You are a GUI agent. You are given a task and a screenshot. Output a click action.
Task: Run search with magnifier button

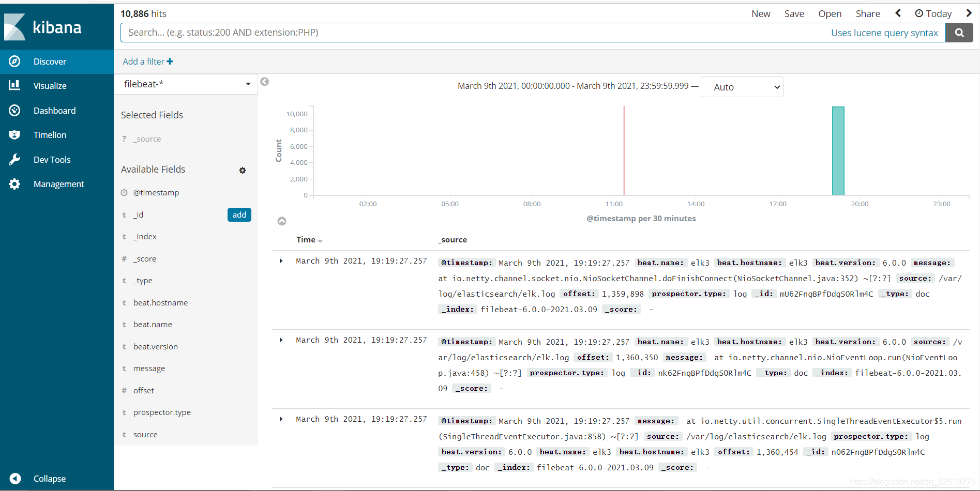pos(959,33)
